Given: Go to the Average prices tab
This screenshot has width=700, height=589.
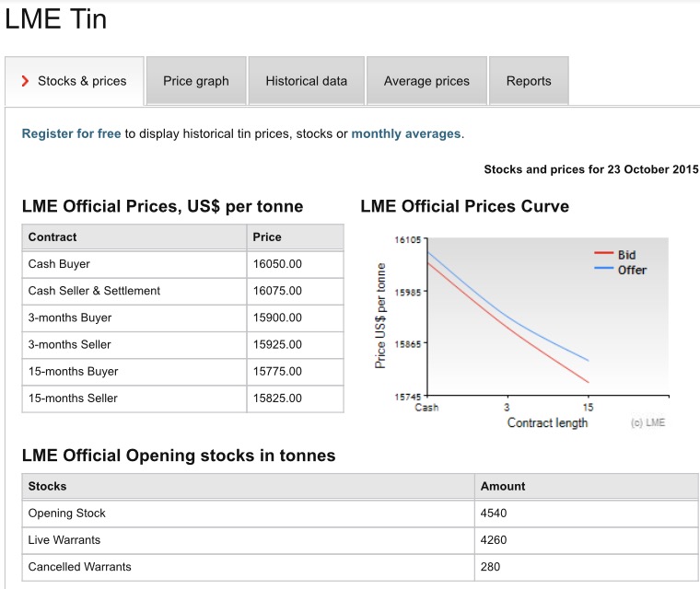Looking at the screenshot, I should (x=426, y=81).
